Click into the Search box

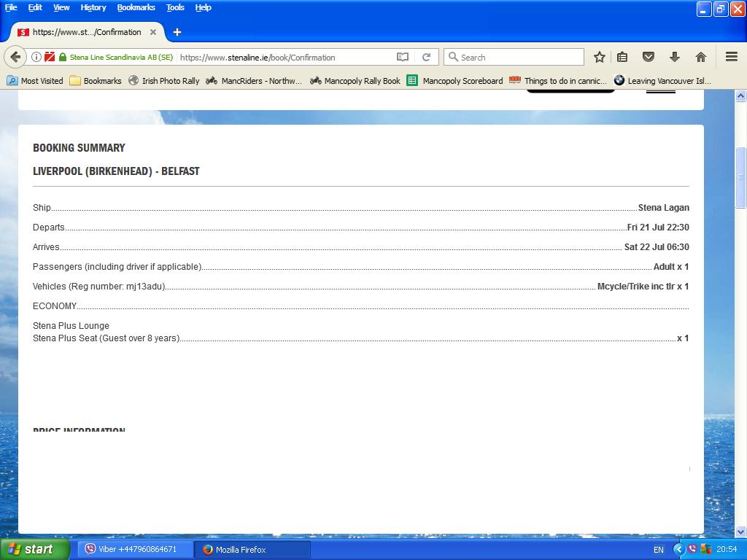(x=514, y=57)
